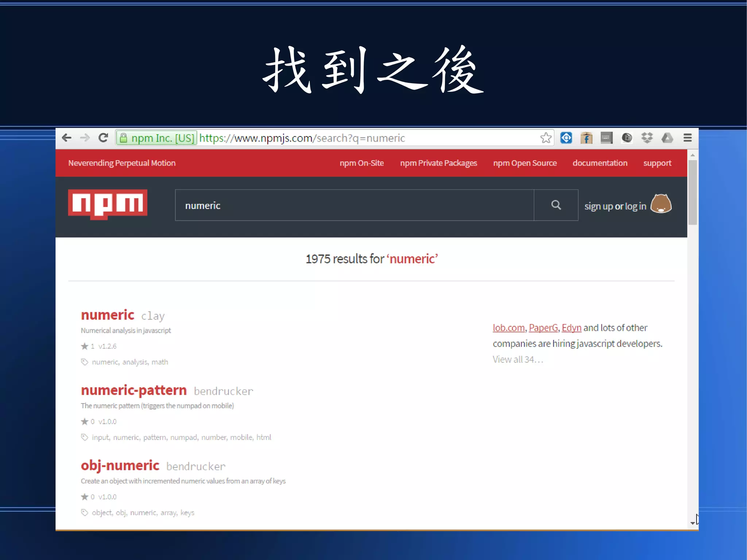Click the 'analysis' keyword tag
This screenshot has width=747, height=560.
(x=135, y=362)
